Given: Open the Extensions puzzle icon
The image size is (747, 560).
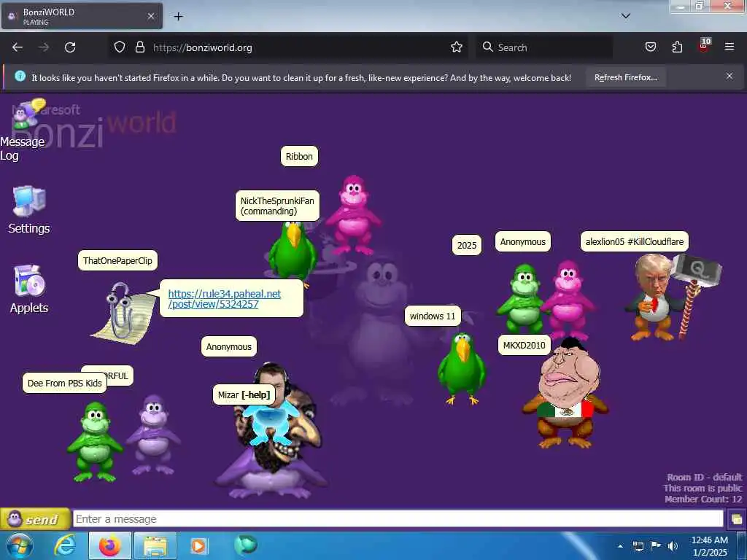Looking at the screenshot, I should tap(677, 47).
